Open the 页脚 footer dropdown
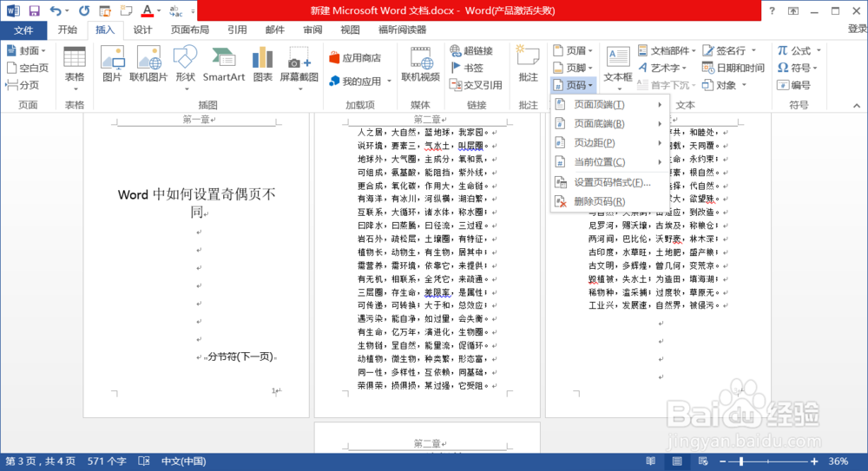The width and height of the screenshot is (868, 471). pos(573,68)
